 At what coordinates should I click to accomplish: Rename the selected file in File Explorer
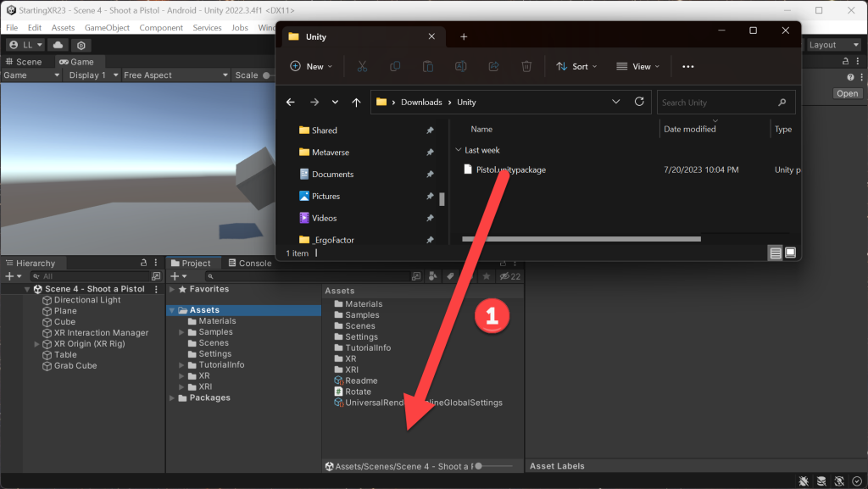click(460, 66)
